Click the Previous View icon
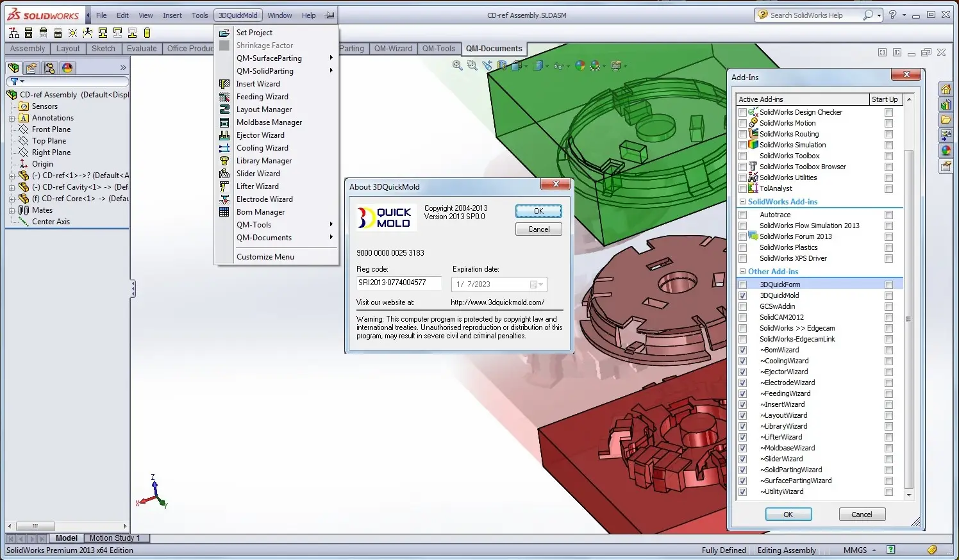Image resolution: width=959 pixels, height=560 pixels. pyautogui.click(x=487, y=65)
